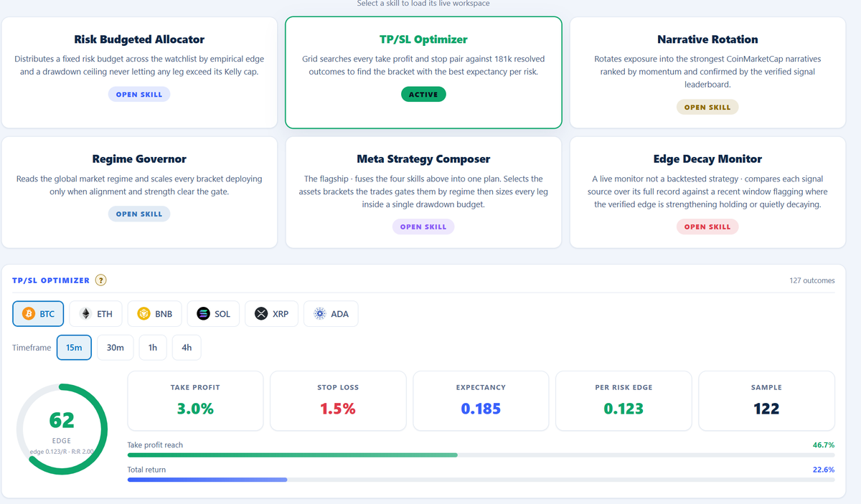Click the Solana coin icon

click(203, 314)
